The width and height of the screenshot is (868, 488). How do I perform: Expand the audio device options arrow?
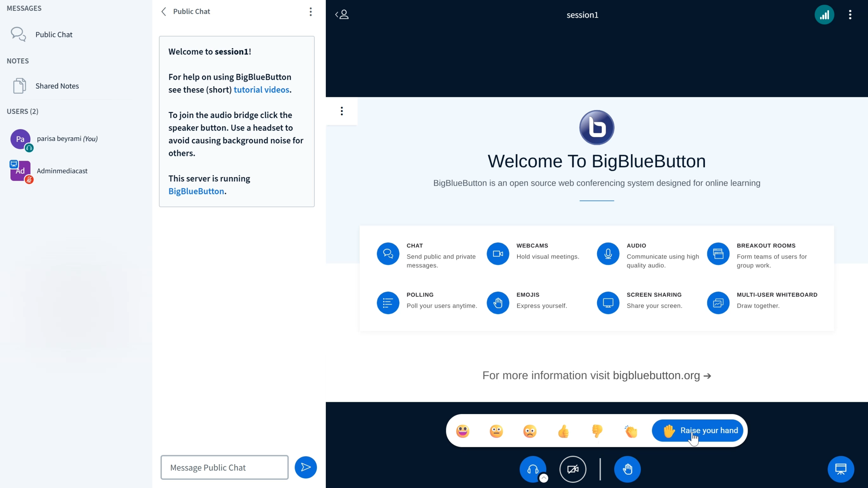tap(544, 478)
